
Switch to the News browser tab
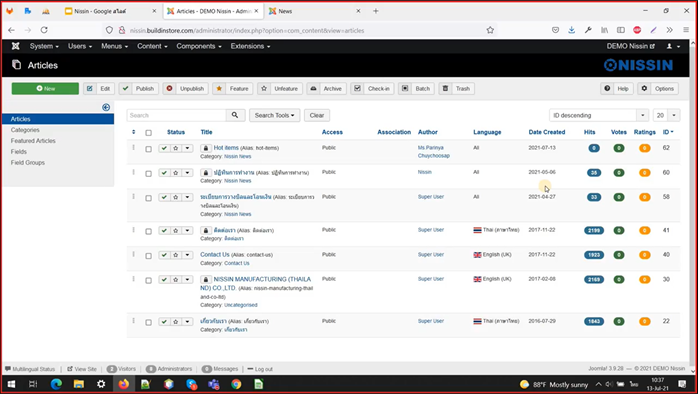click(314, 11)
